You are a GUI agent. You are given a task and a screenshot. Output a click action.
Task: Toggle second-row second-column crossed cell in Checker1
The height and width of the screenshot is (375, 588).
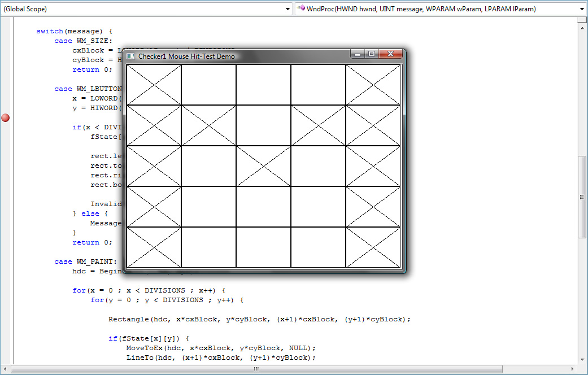click(x=209, y=125)
